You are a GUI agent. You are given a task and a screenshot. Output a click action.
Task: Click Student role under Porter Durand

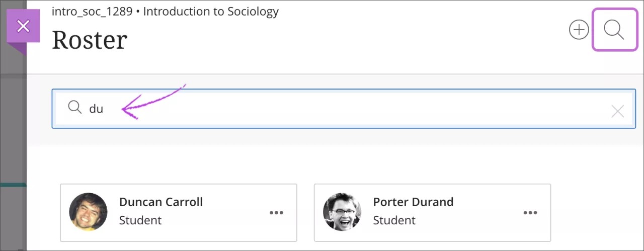394,220
